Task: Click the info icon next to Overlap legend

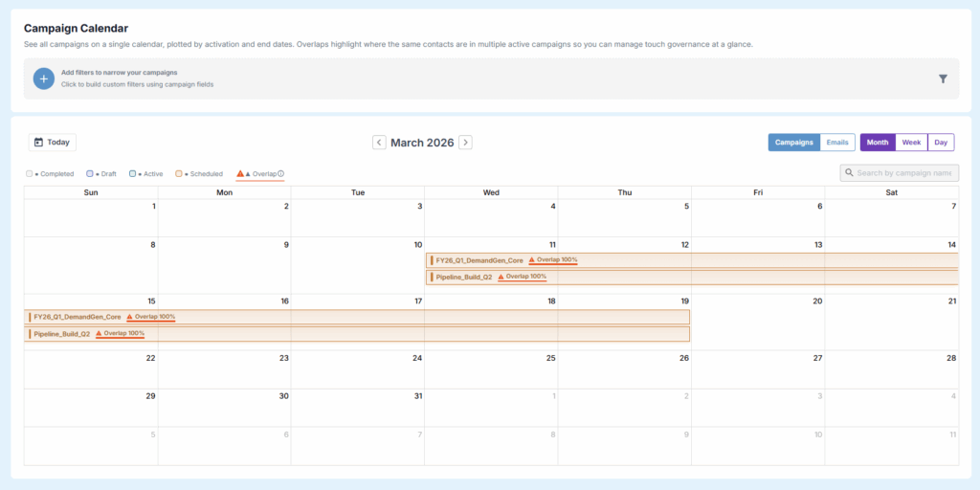Action: coord(281,174)
